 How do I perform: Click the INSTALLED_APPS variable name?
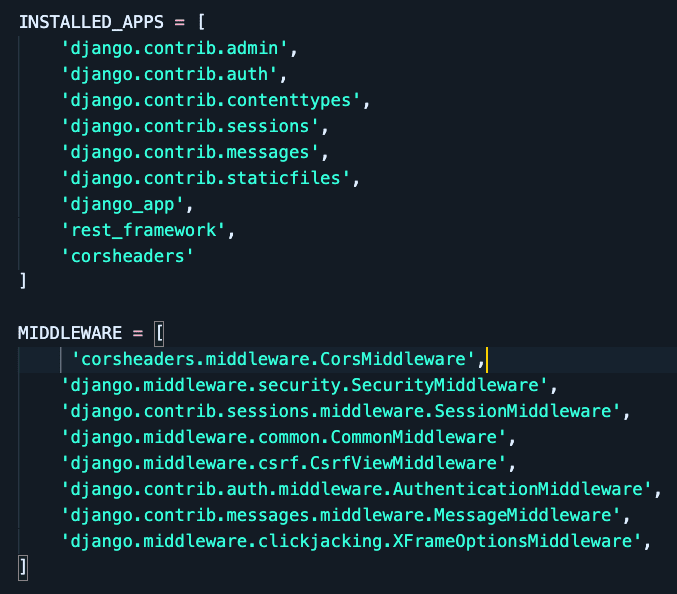[91, 22]
